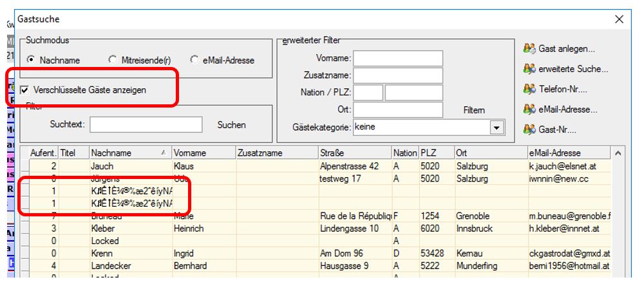Screen dimensions: 644x302
Task: Open Gast-Nr.... search link
Action: 557,130
